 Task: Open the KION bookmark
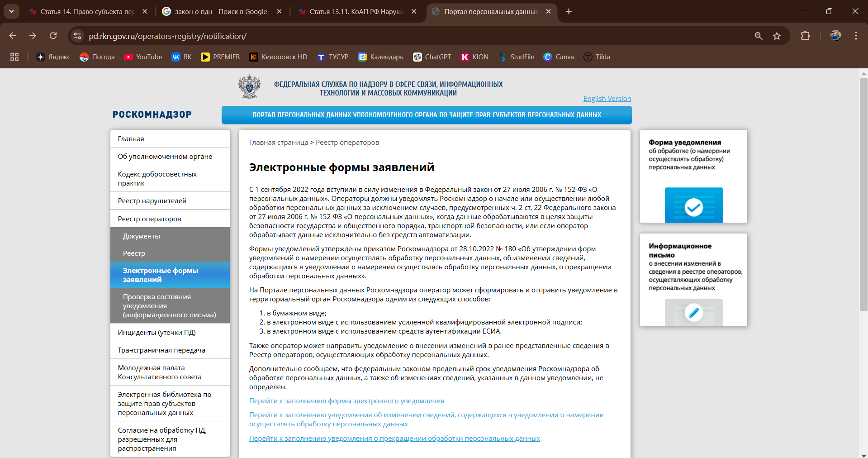pyautogui.click(x=474, y=57)
